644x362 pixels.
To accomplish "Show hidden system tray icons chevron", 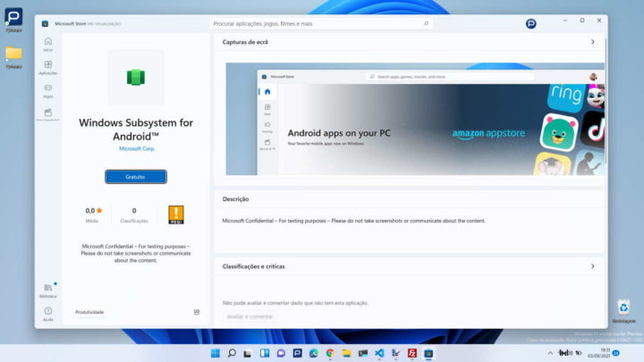I will (550, 353).
